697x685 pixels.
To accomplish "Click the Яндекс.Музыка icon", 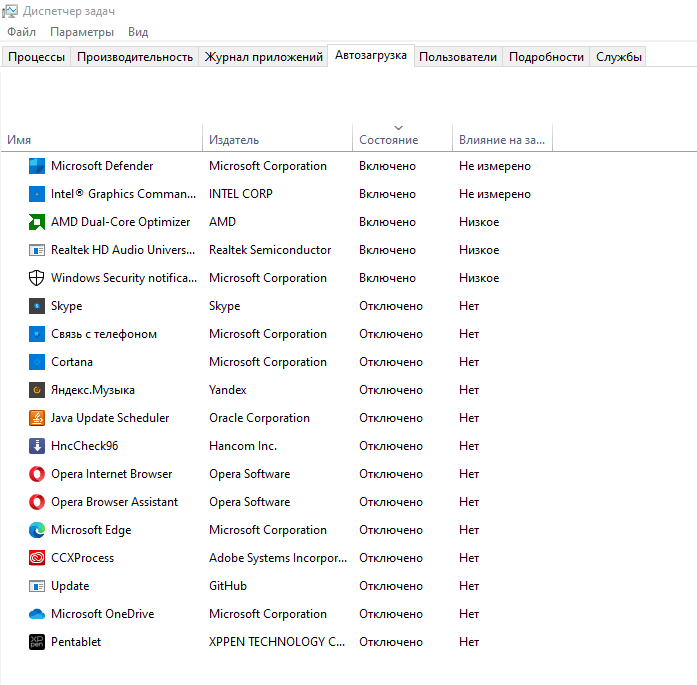I will coord(36,390).
